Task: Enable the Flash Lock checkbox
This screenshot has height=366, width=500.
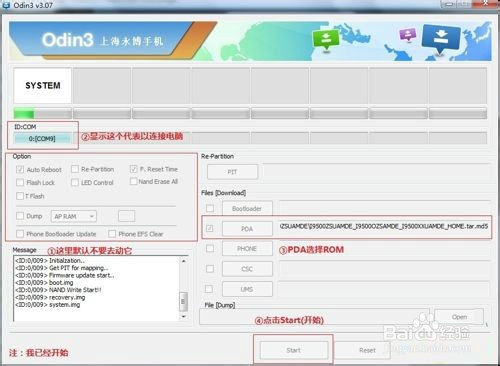Action: tap(20, 182)
